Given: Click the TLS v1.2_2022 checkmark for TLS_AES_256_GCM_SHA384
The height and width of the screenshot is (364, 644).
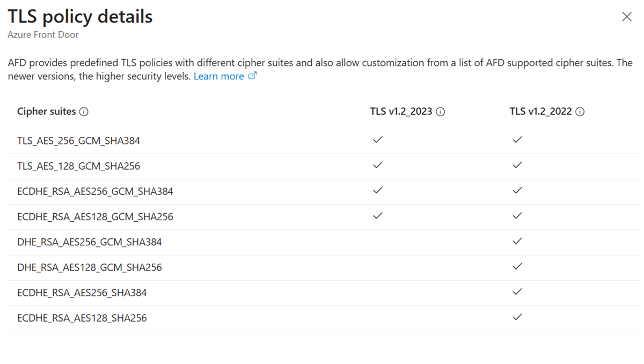Looking at the screenshot, I should pos(517,140).
